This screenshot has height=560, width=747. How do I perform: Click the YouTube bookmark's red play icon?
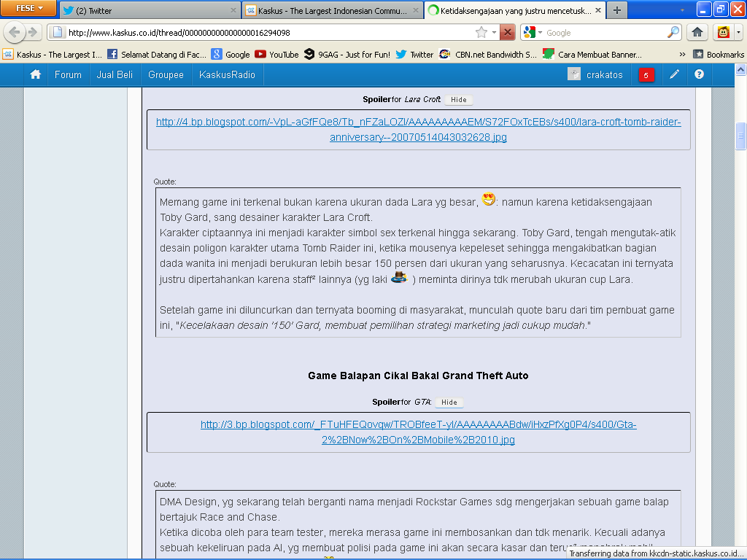click(x=260, y=54)
